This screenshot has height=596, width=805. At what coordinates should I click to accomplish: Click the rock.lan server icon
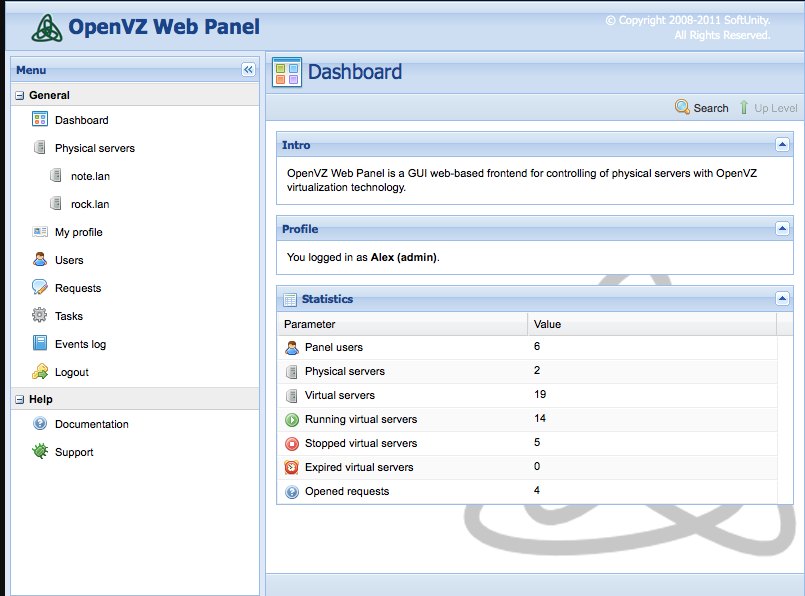point(56,204)
